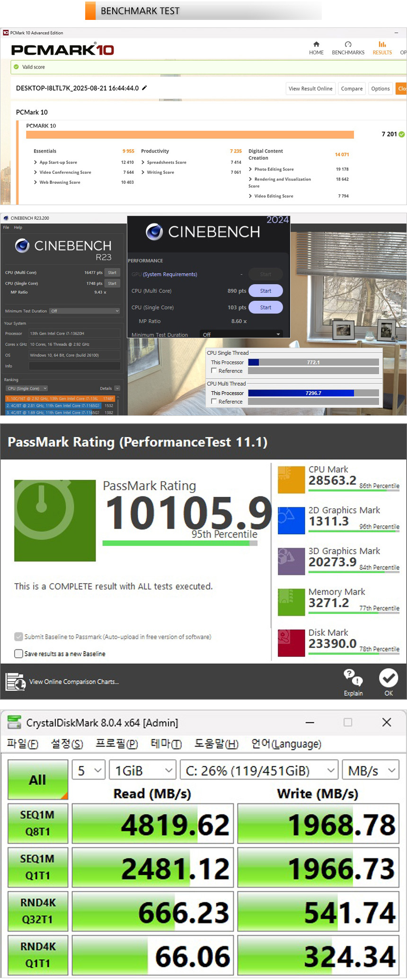Enable Save results as a new Baseline
407x980 pixels.
tap(19, 654)
